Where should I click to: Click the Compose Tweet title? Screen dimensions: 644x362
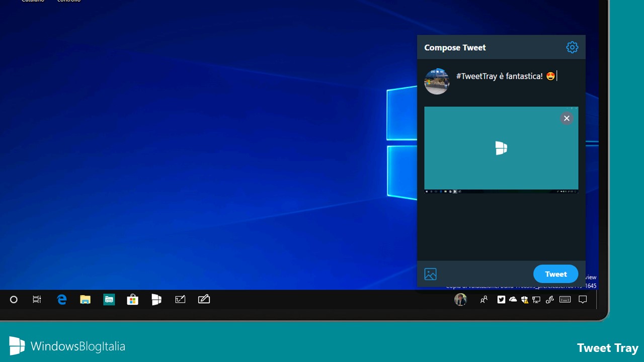point(455,48)
